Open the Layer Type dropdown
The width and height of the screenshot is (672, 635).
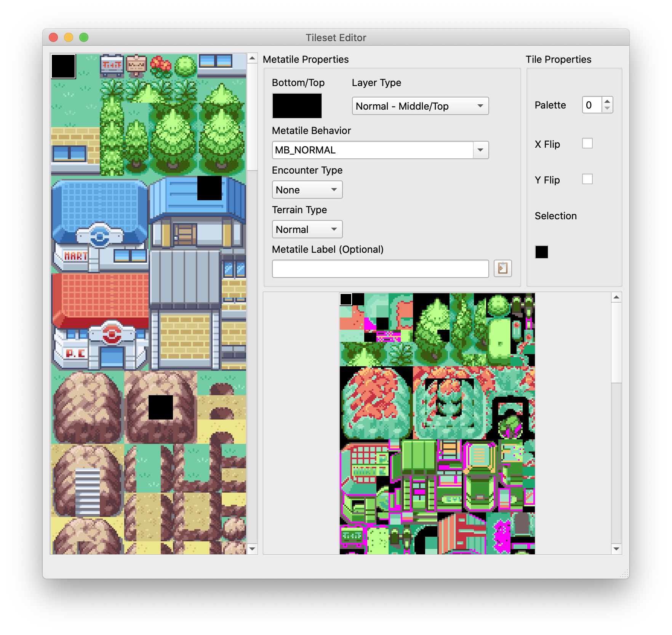click(x=420, y=106)
